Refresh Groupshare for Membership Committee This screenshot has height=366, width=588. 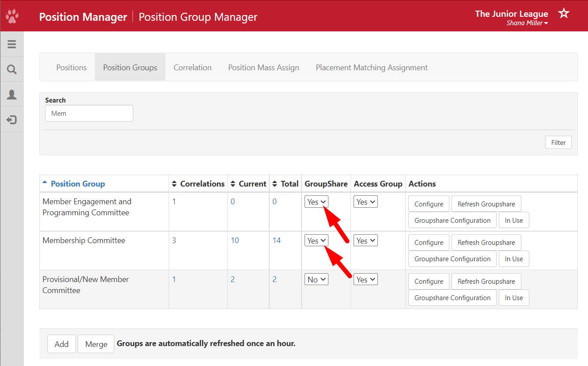click(486, 242)
